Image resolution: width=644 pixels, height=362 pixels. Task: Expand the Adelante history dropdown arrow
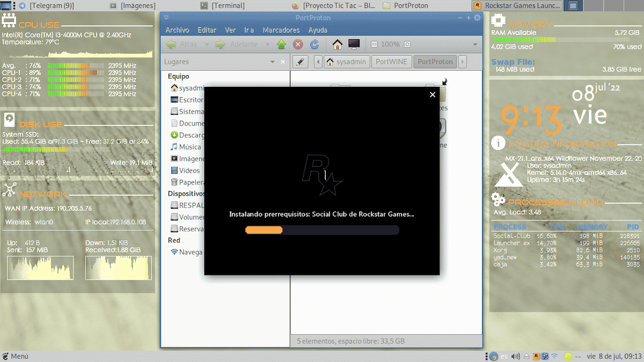(x=266, y=45)
